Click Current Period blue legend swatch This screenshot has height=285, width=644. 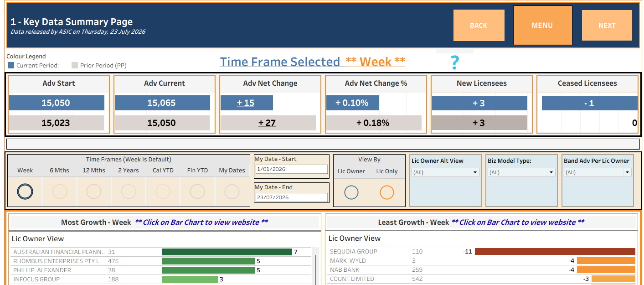11,65
